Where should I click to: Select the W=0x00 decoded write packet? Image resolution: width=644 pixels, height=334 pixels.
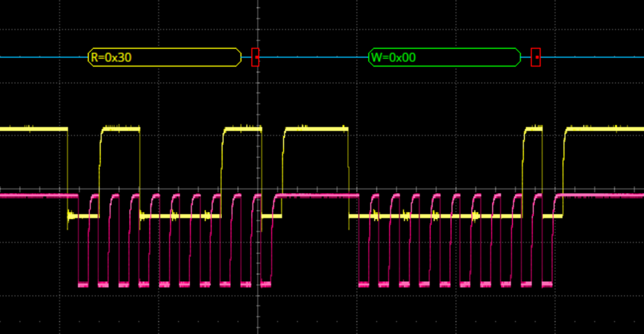coord(445,57)
